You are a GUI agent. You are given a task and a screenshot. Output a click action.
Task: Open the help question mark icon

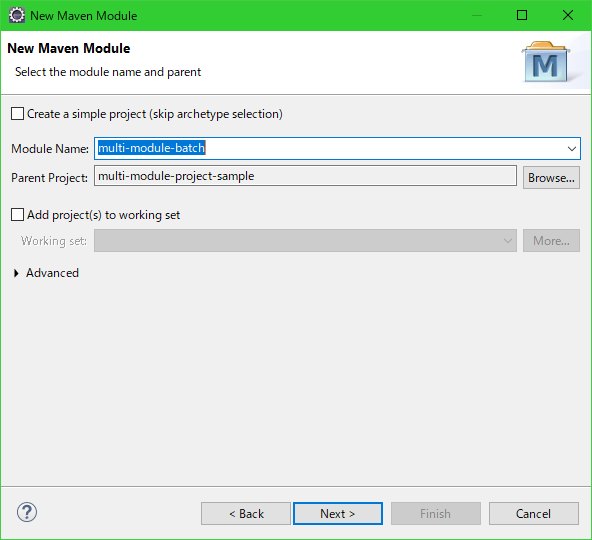[x=27, y=512]
